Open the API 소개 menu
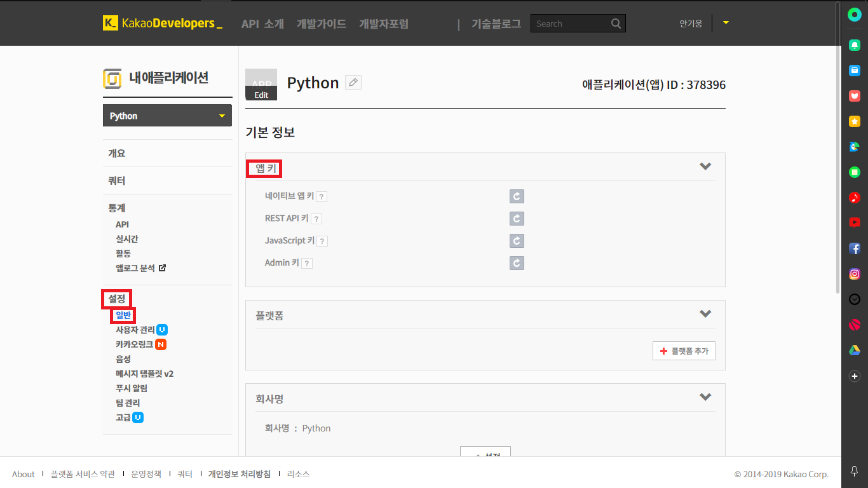Viewport: 868px width, 488px height. click(x=262, y=24)
